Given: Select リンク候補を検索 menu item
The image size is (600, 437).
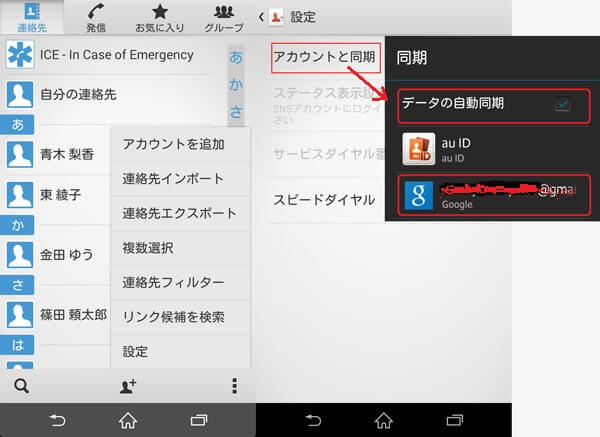Looking at the screenshot, I should tap(181, 317).
